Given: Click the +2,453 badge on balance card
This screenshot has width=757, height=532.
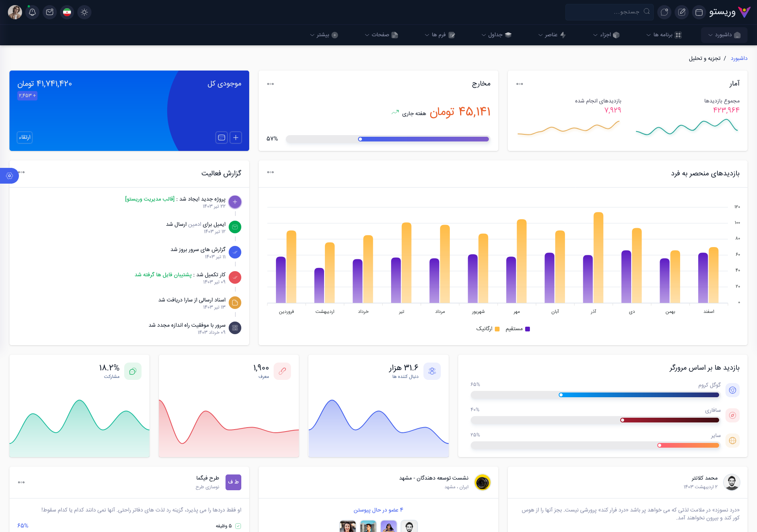Looking at the screenshot, I should coord(27,95).
